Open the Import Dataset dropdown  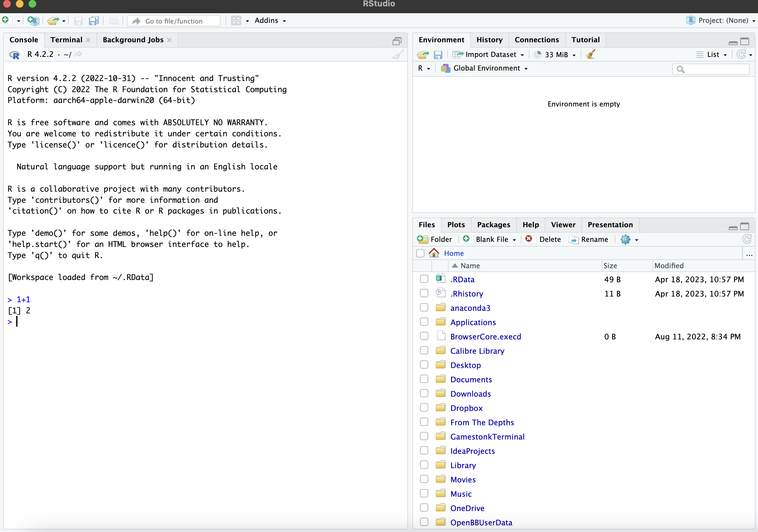(488, 54)
